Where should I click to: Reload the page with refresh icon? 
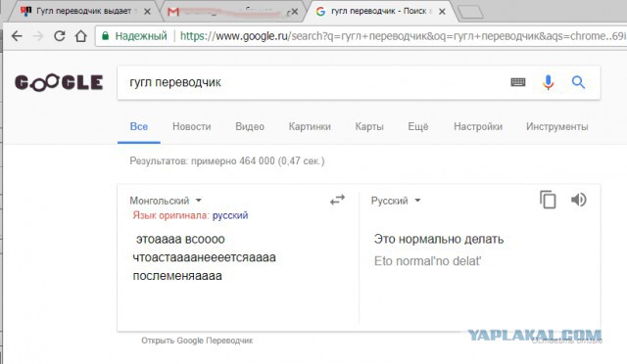[60, 36]
